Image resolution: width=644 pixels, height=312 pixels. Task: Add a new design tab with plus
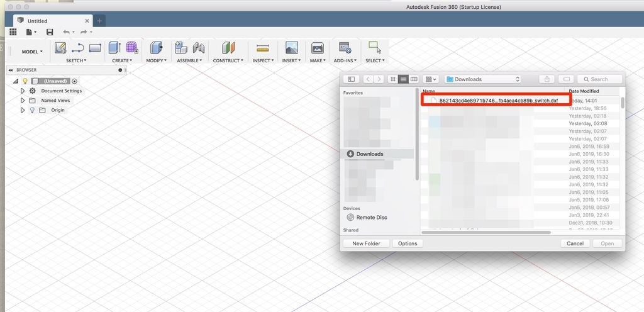point(99,21)
